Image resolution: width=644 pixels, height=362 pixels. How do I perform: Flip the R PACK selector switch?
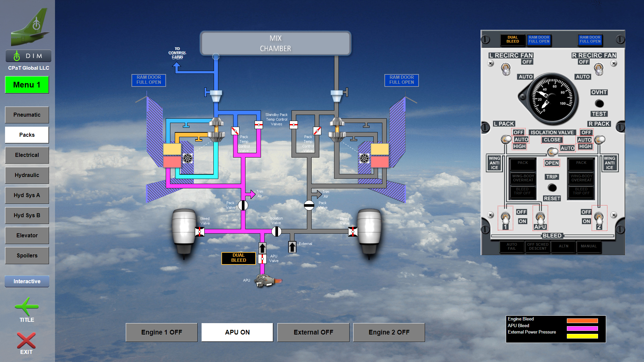[600, 139]
